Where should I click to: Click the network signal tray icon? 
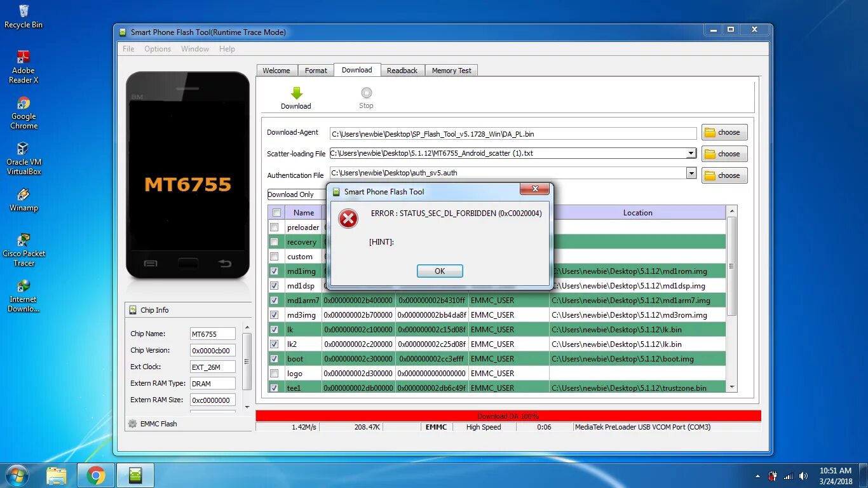click(x=789, y=476)
